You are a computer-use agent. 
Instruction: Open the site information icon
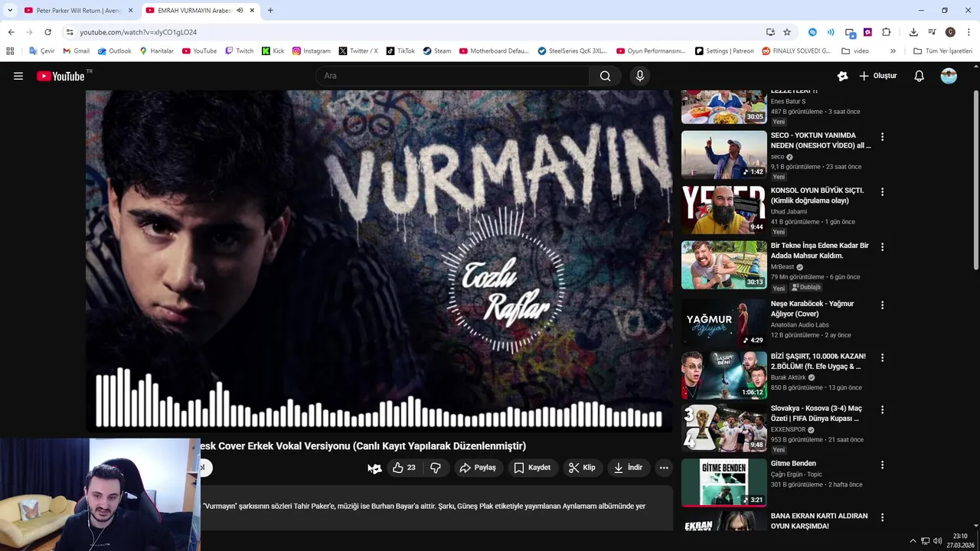coord(69,32)
